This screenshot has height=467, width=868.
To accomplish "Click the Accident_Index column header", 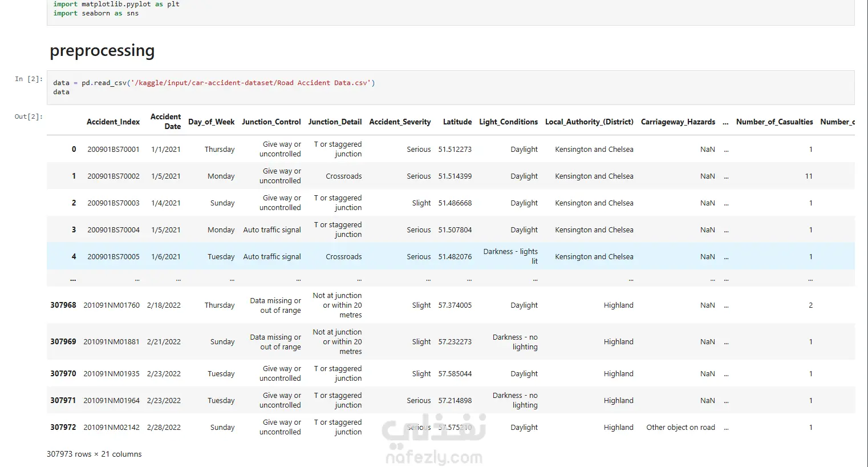I will click(113, 122).
